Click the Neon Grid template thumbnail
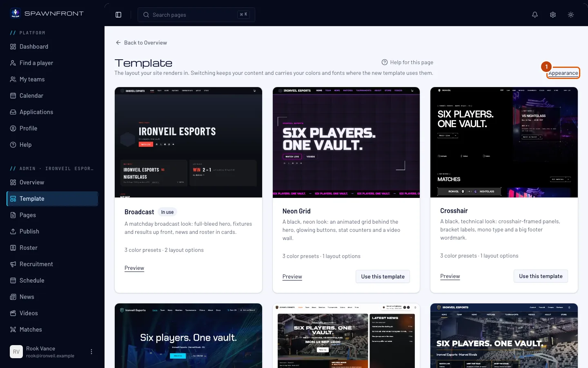The width and height of the screenshot is (588, 368). pyautogui.click(x=346, y=142)
